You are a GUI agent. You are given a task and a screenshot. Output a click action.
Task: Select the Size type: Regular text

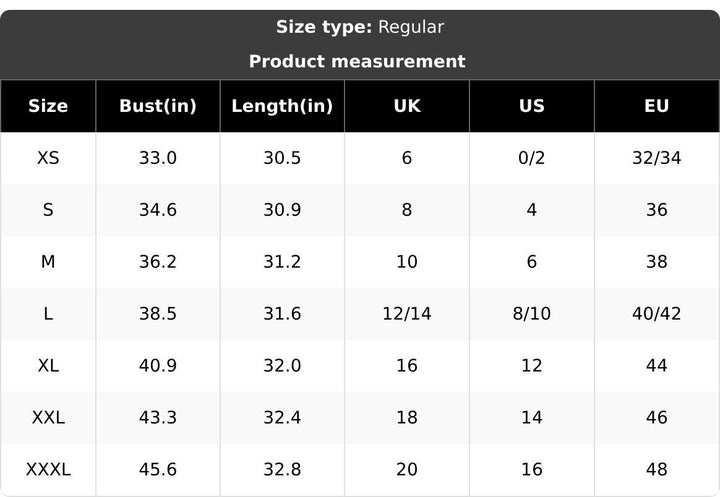click(360, 27)
